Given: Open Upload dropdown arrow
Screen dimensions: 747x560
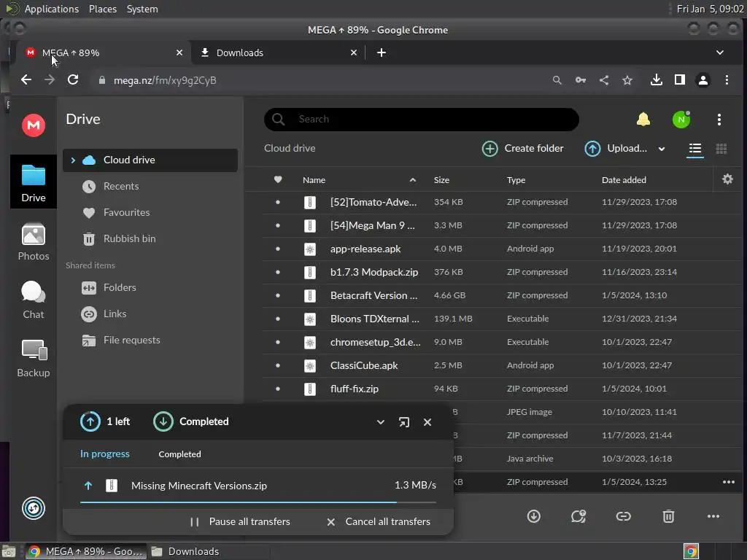Looking at the screenshot, I should [x=662, y=149].
